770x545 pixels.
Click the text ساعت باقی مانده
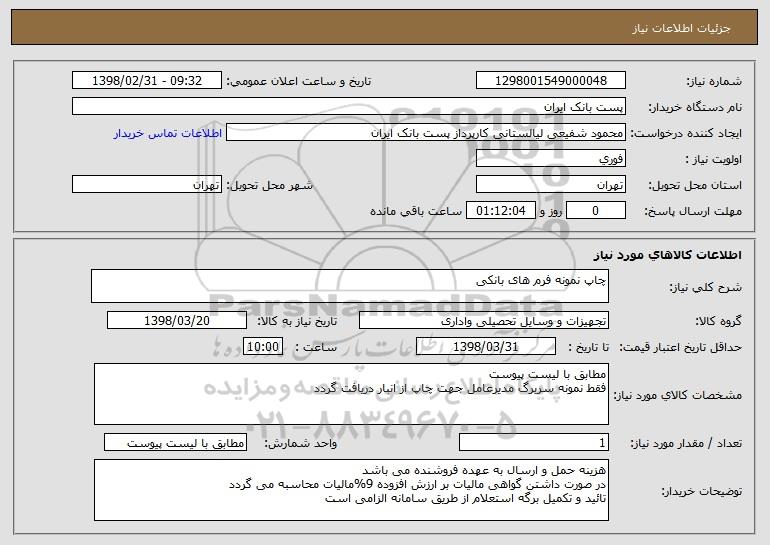pos(416,211)
